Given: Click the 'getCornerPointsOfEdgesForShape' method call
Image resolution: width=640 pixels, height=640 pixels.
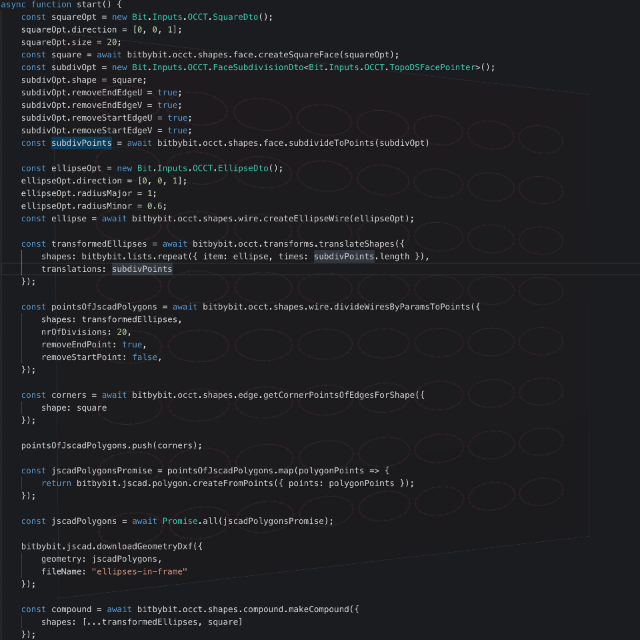Looking at the screenshot, I should tap(339, 395).
